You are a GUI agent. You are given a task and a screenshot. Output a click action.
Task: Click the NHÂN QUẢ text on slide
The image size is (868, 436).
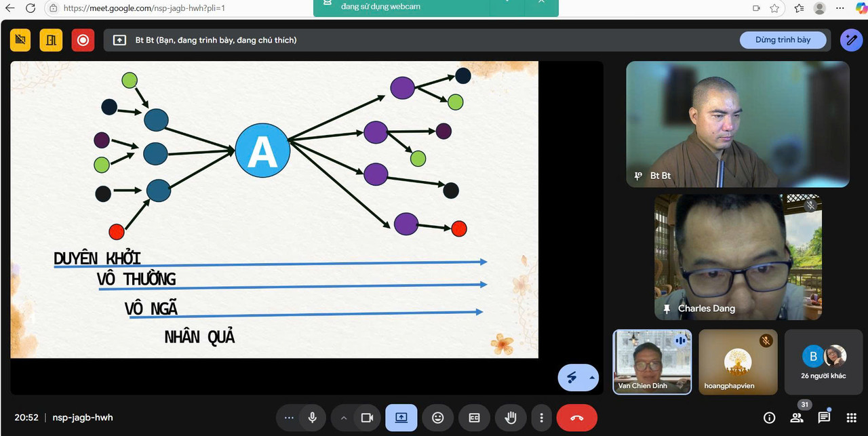tap(200, 336)
